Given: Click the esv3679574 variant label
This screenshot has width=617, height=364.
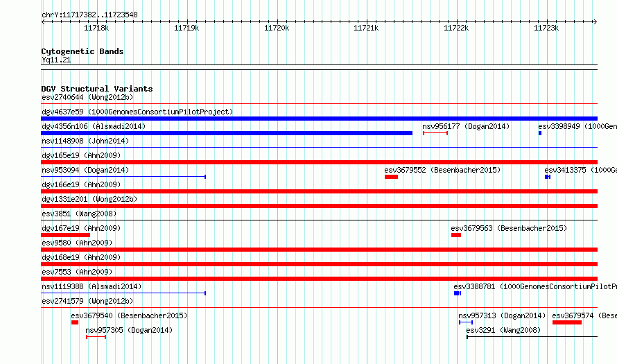Looking at the screenshot, I should pyautogui.click(x=584, y=315).
